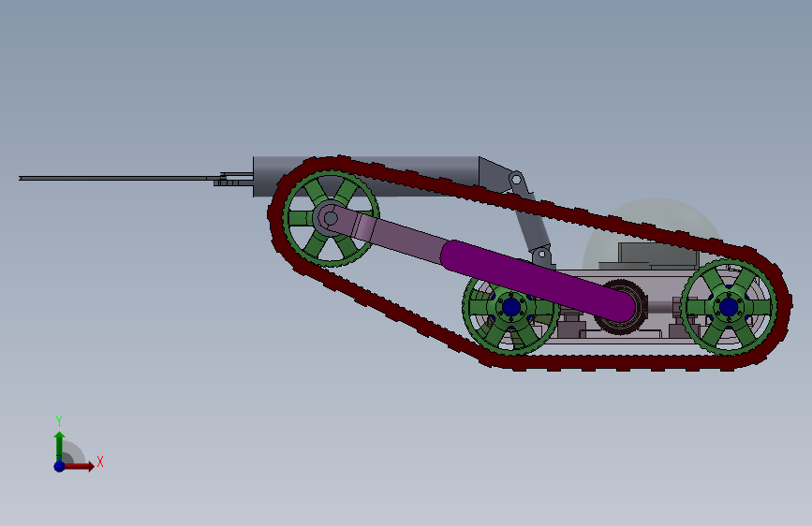Select the thin long rod extending left
Image resolution: width=812 pixels, height=526 pixels.
(x=114, y=178)
